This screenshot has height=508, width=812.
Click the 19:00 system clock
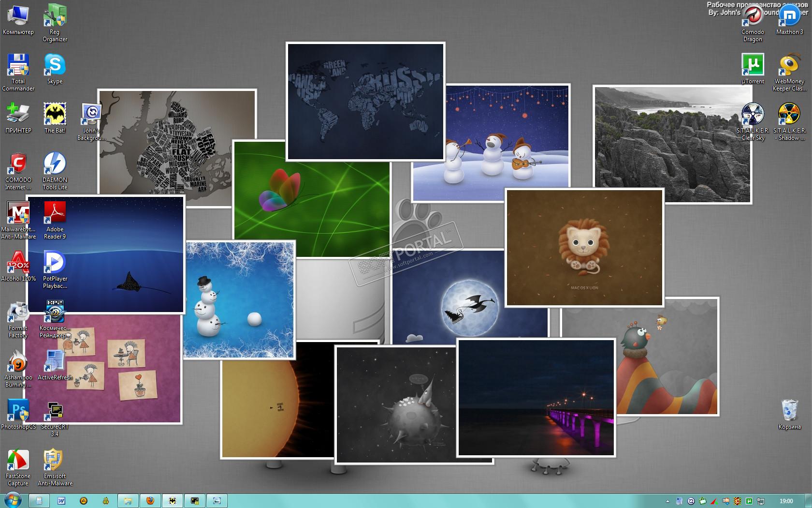click(786, 501)
